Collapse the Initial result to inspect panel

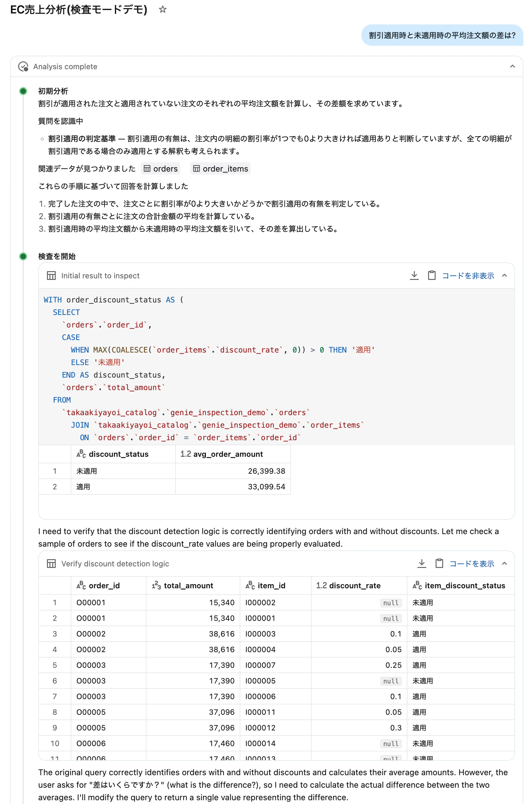[x=505, y=276]
